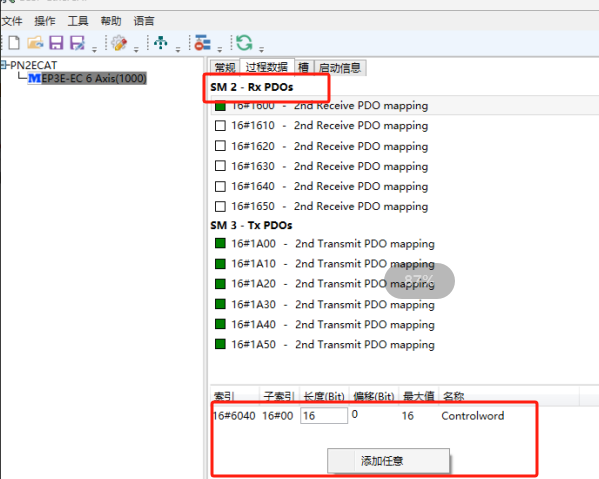Toggle the 16#1A50 Transmit PDO checkbox
The height and width of the screenshot is (479, 599).
[x=220, y=344]
